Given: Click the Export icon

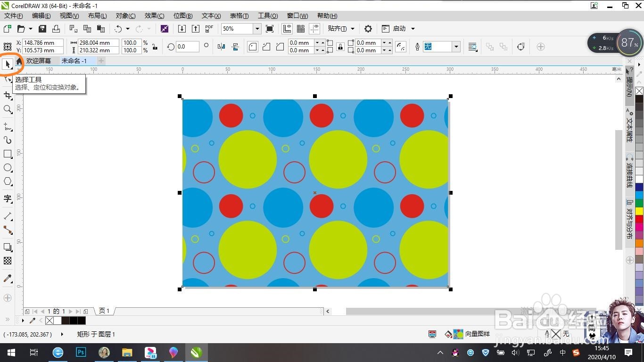Looking at the screenshot, I should [196, 29].
